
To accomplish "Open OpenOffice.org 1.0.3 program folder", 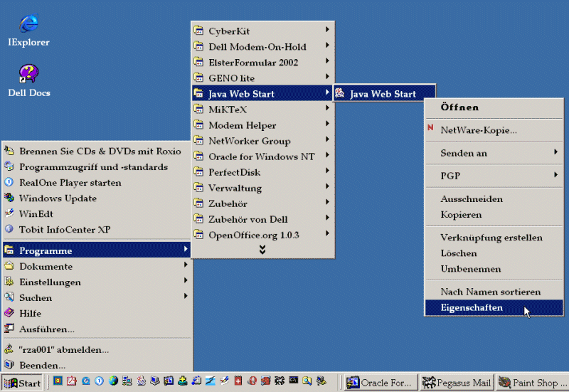I will (262, 235).
